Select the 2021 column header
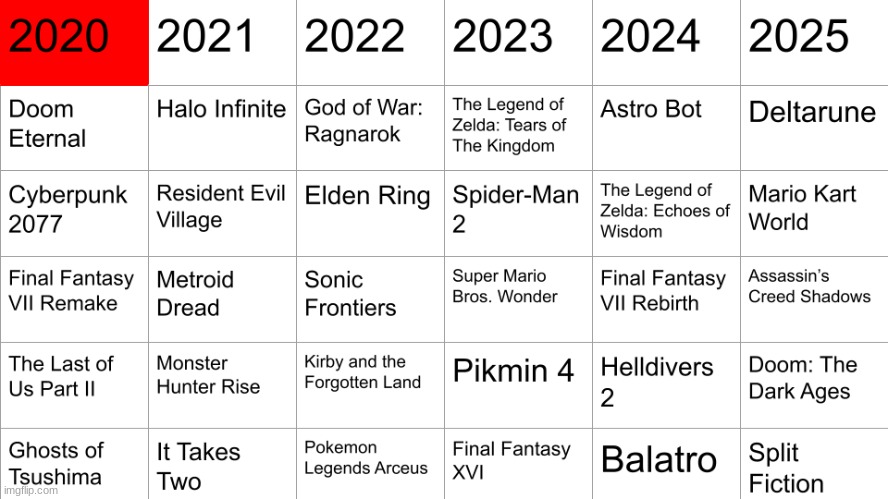 tap(222, 42)
